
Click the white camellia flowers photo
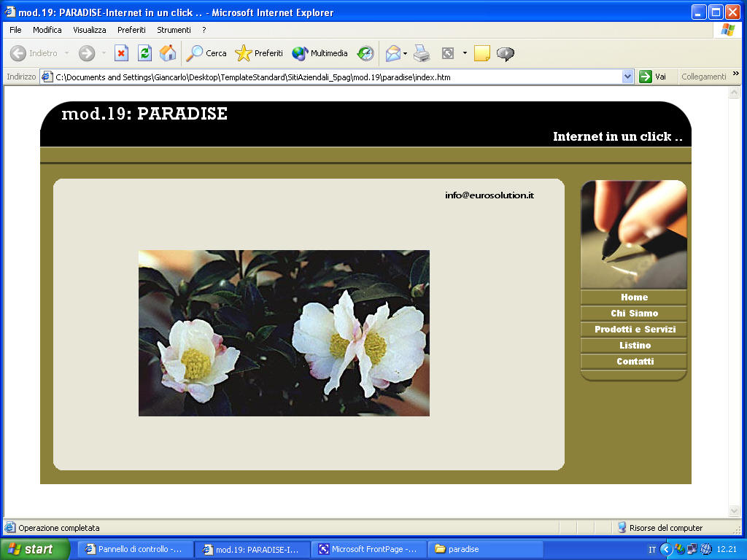[284, 332]
